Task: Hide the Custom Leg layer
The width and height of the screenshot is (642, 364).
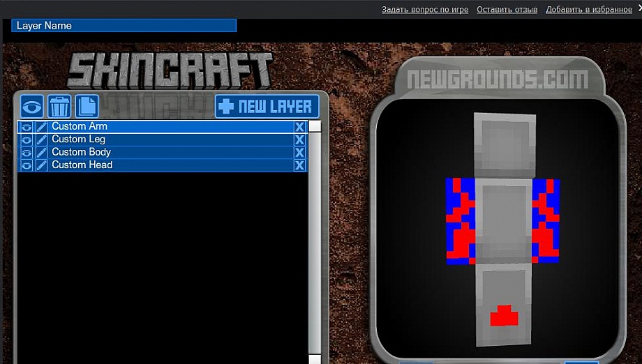Action: click(x=26, y=139)
